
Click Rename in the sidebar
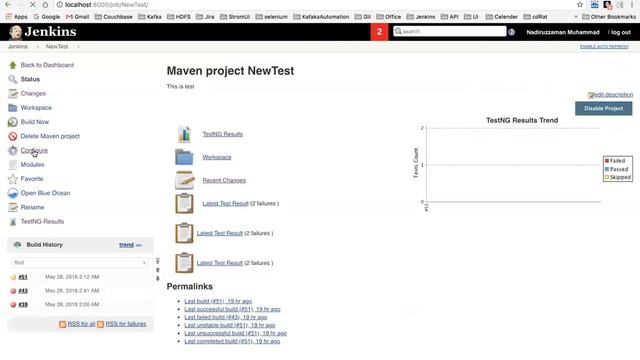32,207
